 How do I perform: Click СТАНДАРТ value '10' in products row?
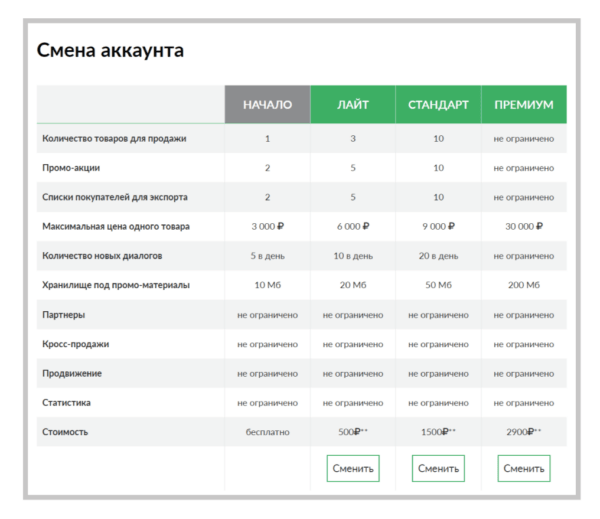tap(438, 139)
